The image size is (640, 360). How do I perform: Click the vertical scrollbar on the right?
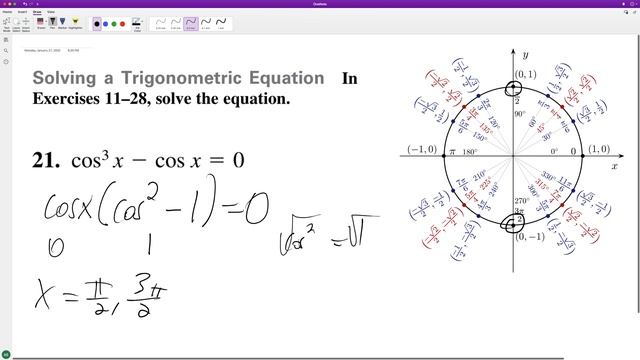638,173
